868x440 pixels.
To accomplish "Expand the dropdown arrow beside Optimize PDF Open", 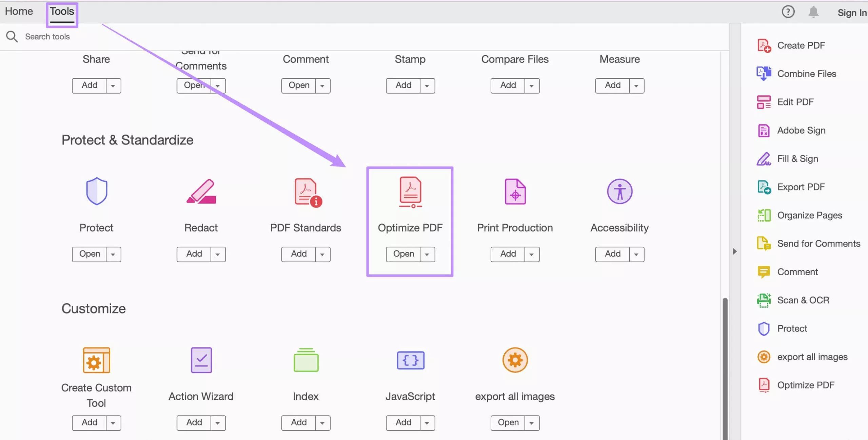I will 427,254.
